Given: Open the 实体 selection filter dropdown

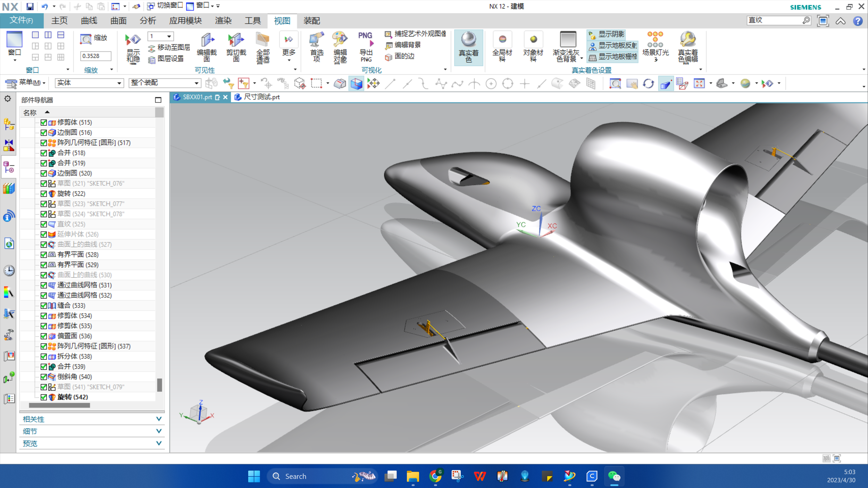Looking at the screenshot, I should click(119, 83).
